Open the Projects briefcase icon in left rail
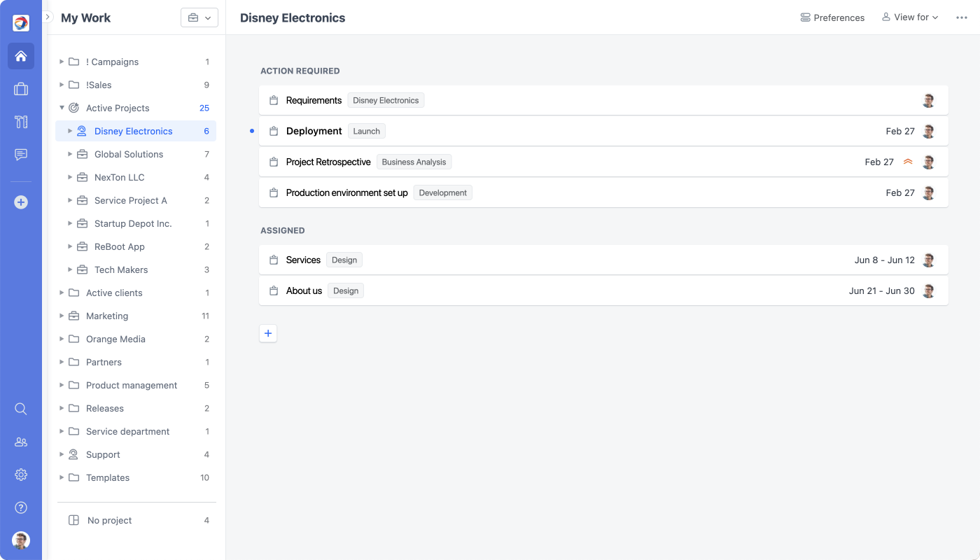The image size is (980, 560). click(x=21, y=89)
